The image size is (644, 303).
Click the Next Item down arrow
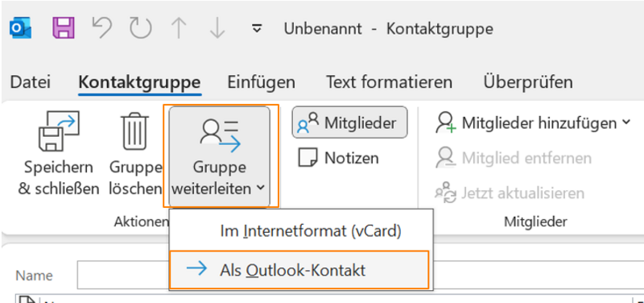217,28
